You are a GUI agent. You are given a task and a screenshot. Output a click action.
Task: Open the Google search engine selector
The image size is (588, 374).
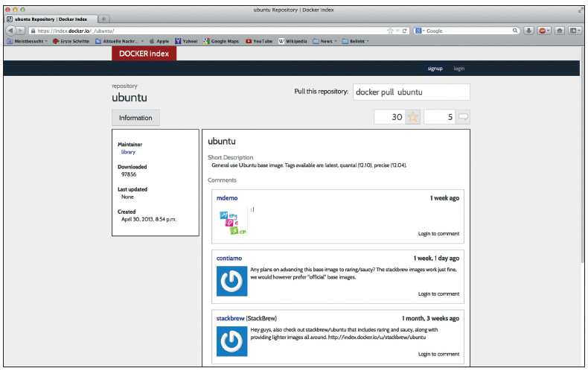(420, 31)
